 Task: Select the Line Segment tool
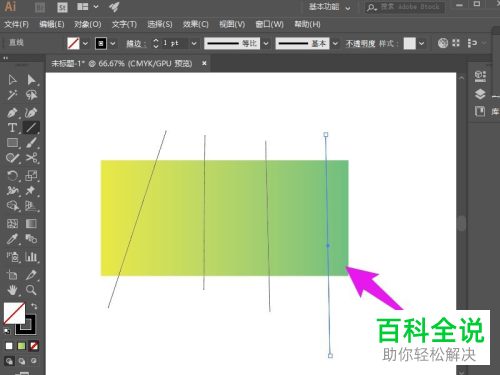point(31,127)
